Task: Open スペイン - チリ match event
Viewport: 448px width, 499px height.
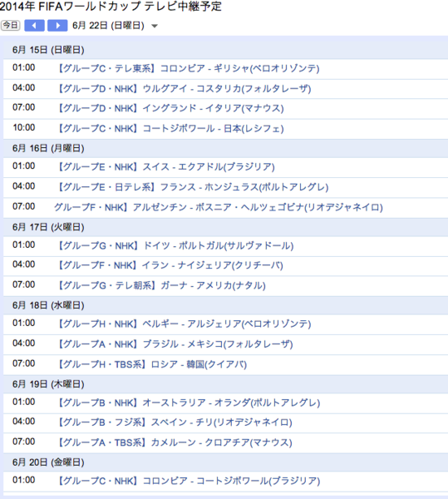Action: [175, 422]
